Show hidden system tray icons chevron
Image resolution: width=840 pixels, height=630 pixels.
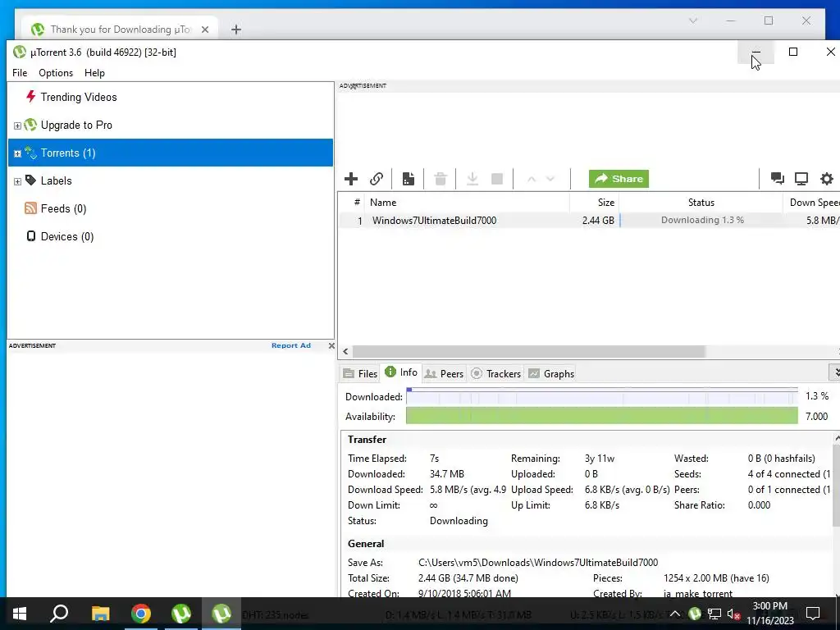[x=675, y=614]
